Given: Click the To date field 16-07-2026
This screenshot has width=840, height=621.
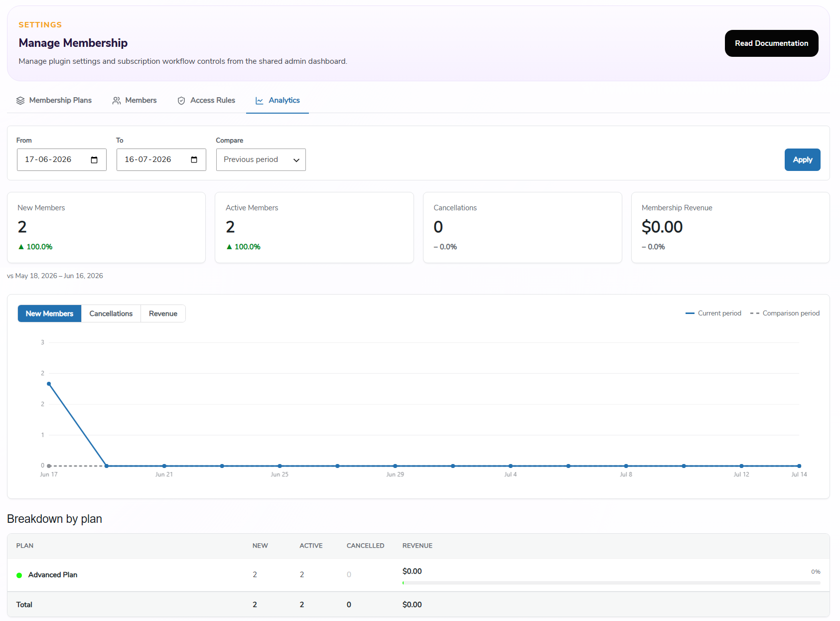Looking at the screenshot, I should tap(161, 160).
